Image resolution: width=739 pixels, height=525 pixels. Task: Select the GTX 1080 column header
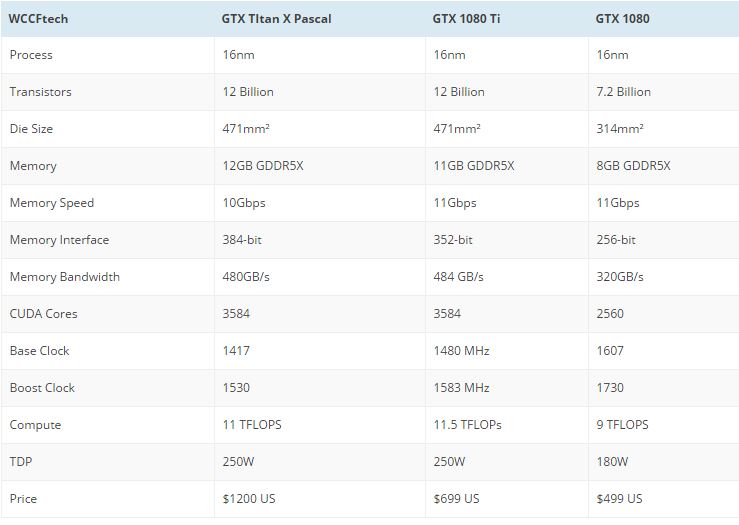click(622, 18)
